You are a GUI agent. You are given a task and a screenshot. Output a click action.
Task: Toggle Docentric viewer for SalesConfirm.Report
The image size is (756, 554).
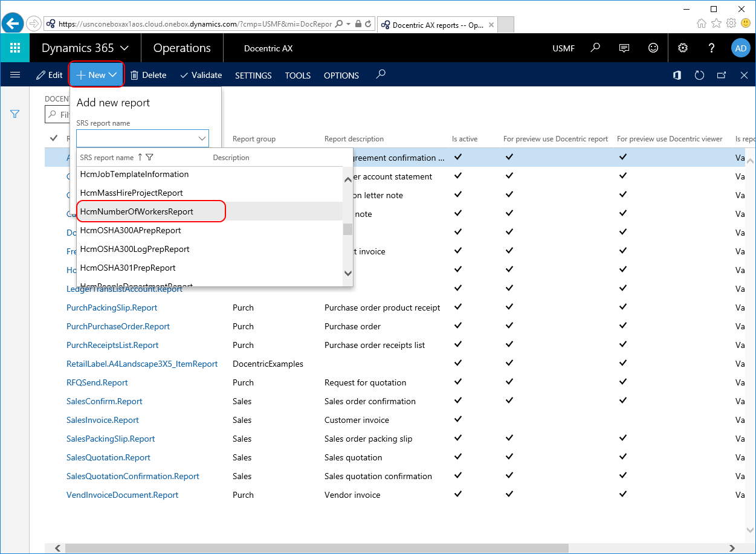(x=623, y=401)
